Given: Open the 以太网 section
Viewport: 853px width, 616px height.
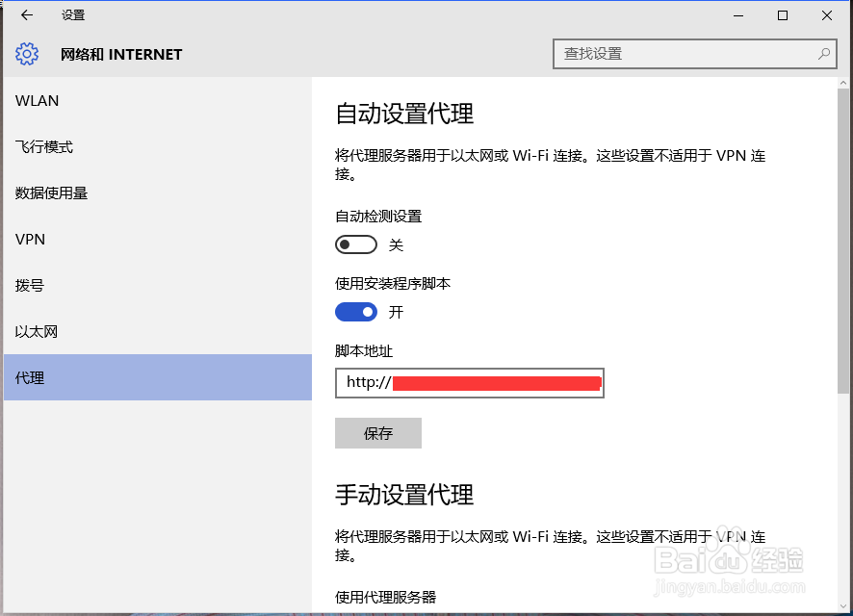Looking at the screenshot, I should [x=157, y=332].
